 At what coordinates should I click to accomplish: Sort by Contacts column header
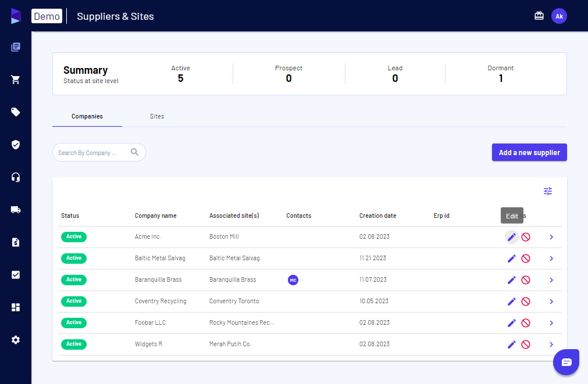298,216
